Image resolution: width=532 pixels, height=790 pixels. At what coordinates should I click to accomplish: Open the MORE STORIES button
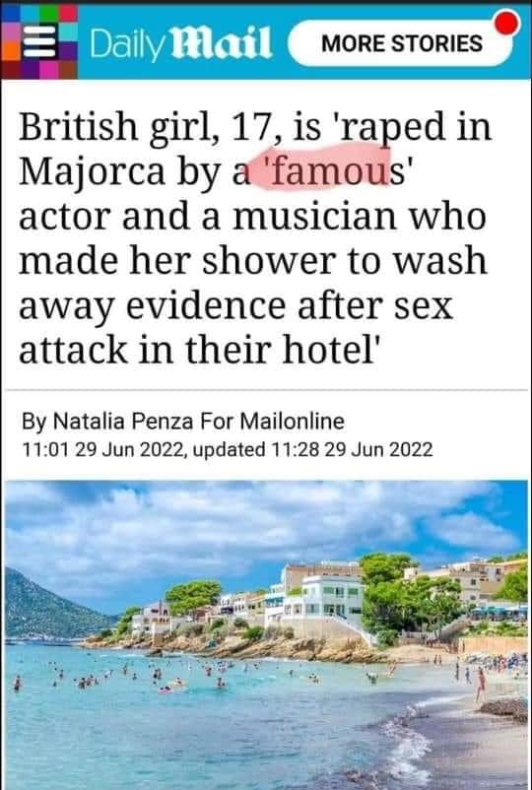pyautogui.click(x=402, y=43)
